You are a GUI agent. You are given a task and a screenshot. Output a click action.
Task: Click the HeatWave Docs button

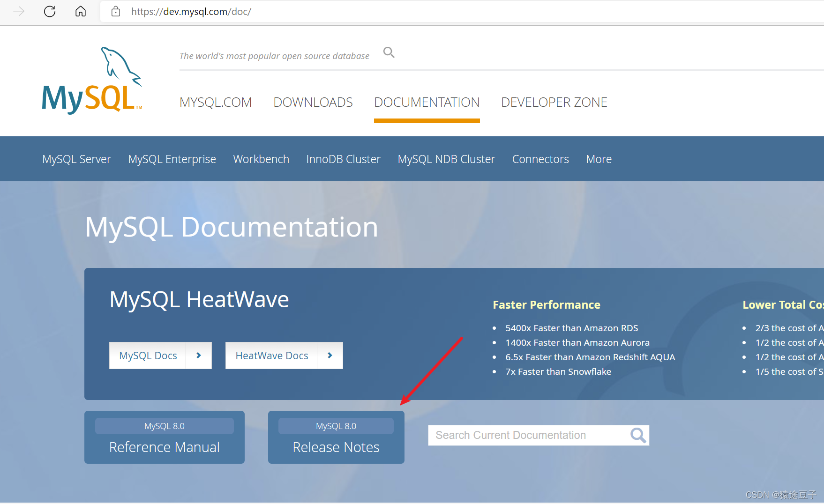pyautogui.click(x=284, y=356)
